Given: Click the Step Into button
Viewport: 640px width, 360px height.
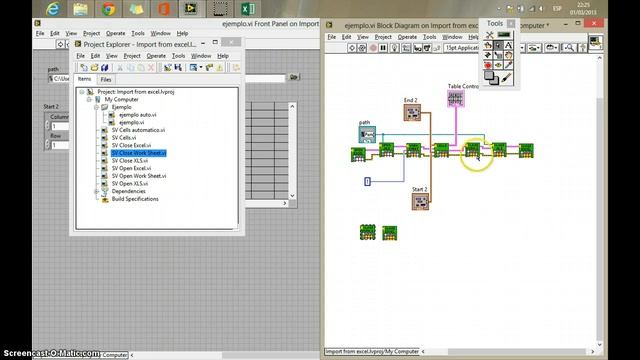Looking at the screenshot, I should click(x=417, y=48).
